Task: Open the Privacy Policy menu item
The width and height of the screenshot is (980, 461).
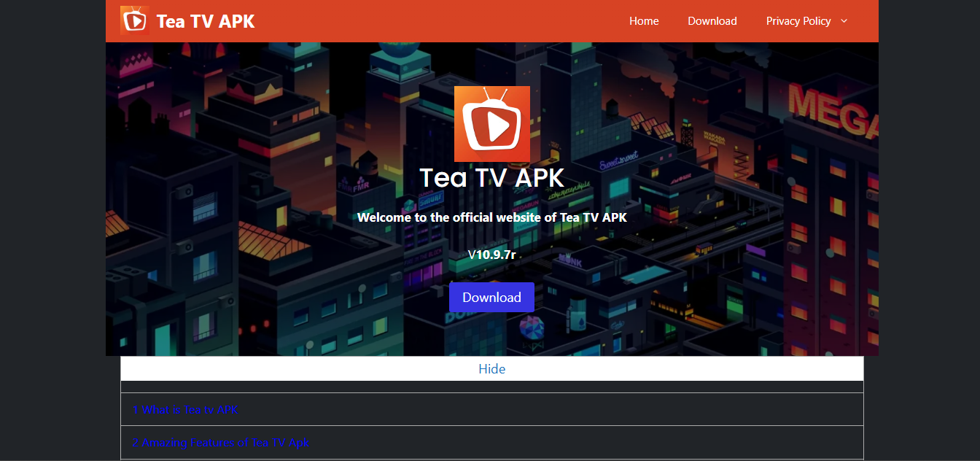Action: coord(798,21)
